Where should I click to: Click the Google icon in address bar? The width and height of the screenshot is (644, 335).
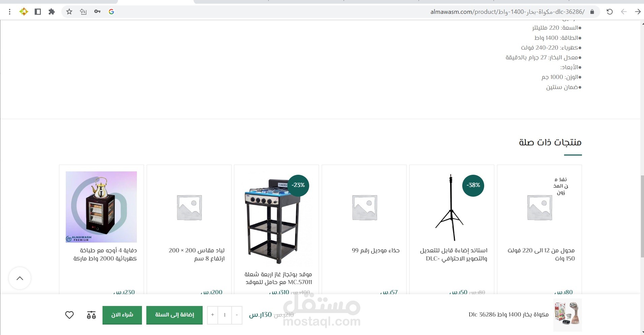click(x=111, y=12)
